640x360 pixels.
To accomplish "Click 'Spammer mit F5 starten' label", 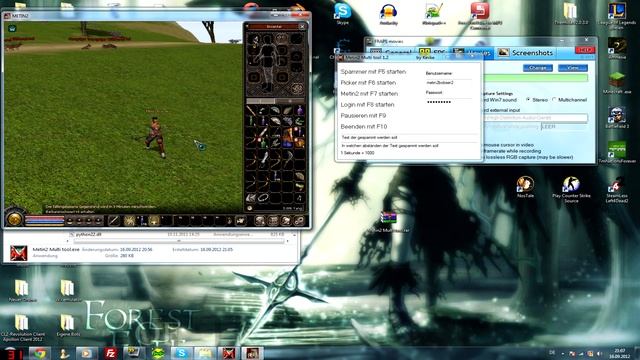I will click(373, 72).
